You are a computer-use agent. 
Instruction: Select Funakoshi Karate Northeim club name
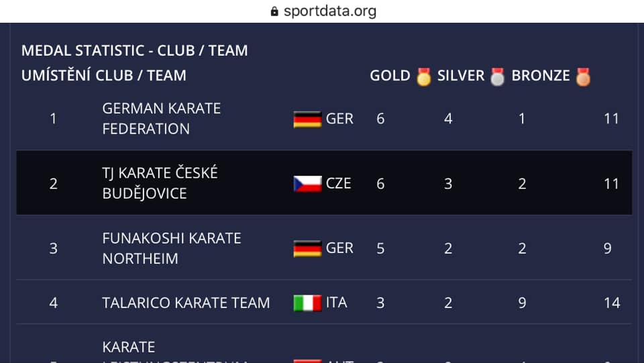coord(171,248)
